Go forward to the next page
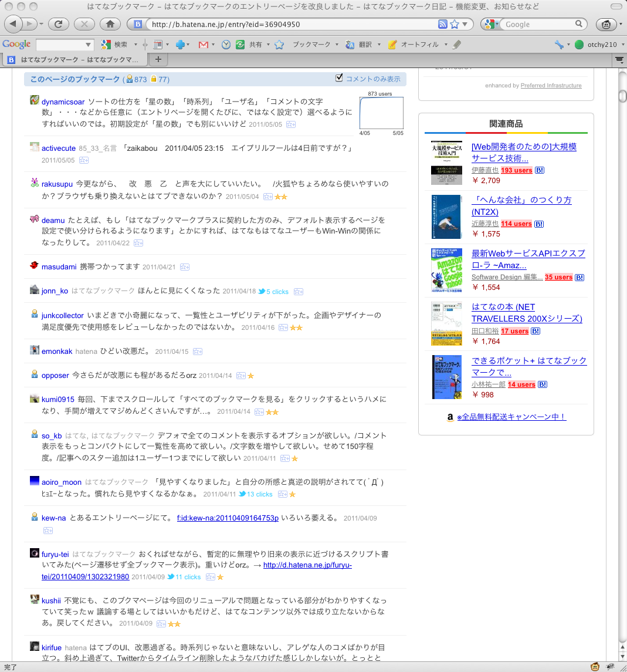Screen dimensions: 627x672 click(29, 24)
